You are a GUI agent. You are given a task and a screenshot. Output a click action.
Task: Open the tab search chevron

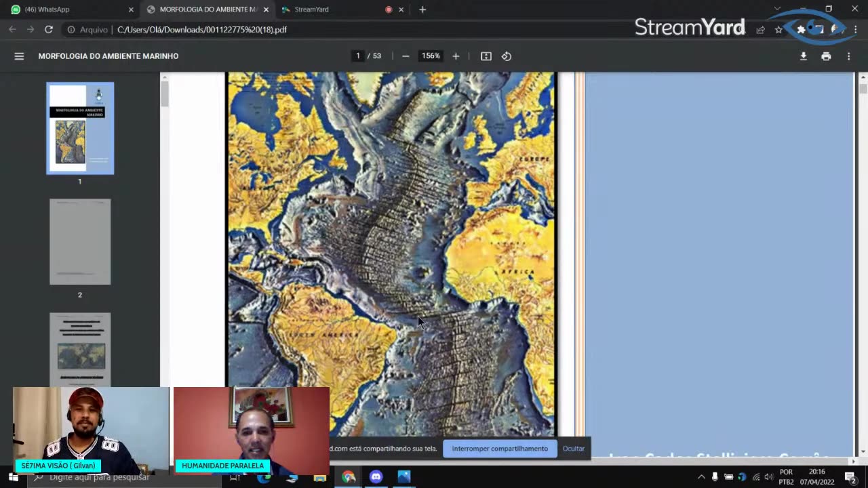click(777, 9)
